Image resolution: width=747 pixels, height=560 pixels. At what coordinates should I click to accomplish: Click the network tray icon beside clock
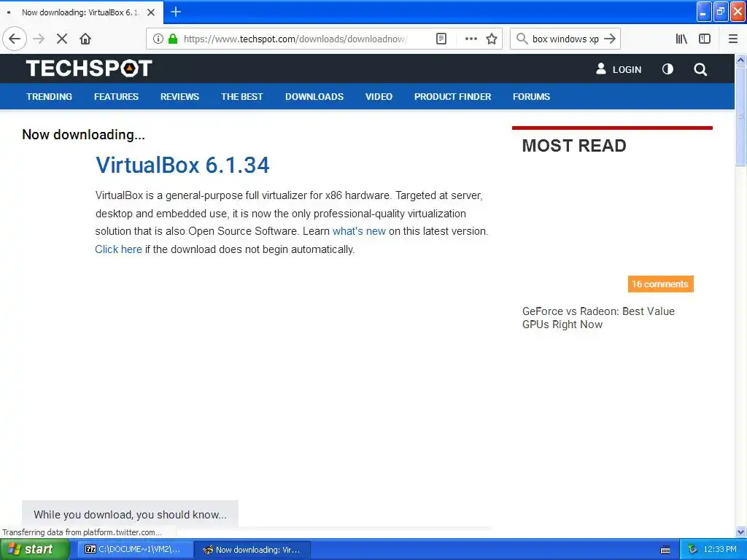692,550
